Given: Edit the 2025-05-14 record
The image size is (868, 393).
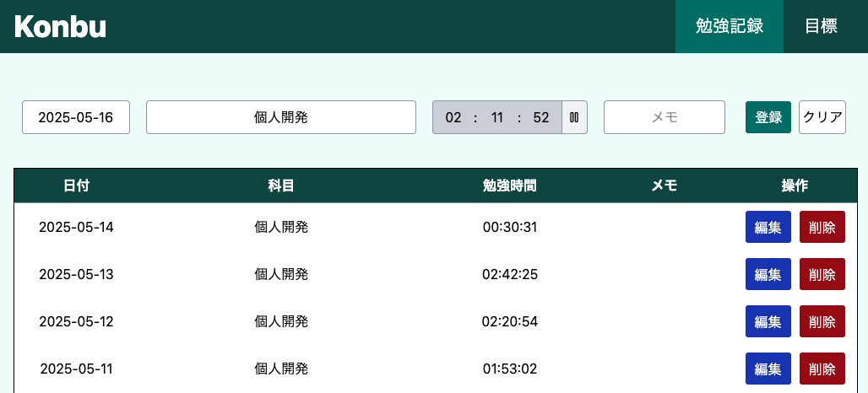Looking at the screenshot, I should (768, 227).
